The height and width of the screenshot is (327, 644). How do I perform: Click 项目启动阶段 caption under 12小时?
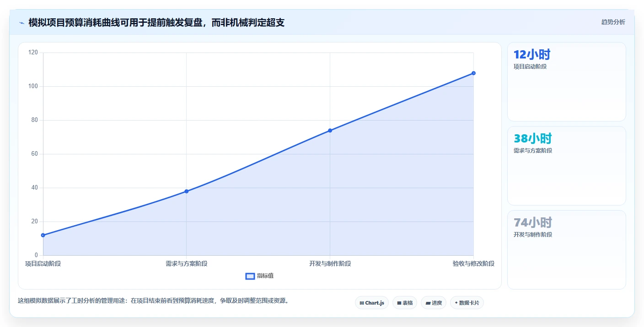(x=530, y=67)
